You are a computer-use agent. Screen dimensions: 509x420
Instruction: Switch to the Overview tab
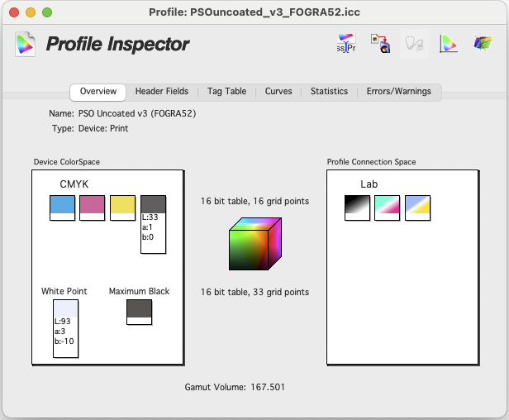tap(98, 92)
